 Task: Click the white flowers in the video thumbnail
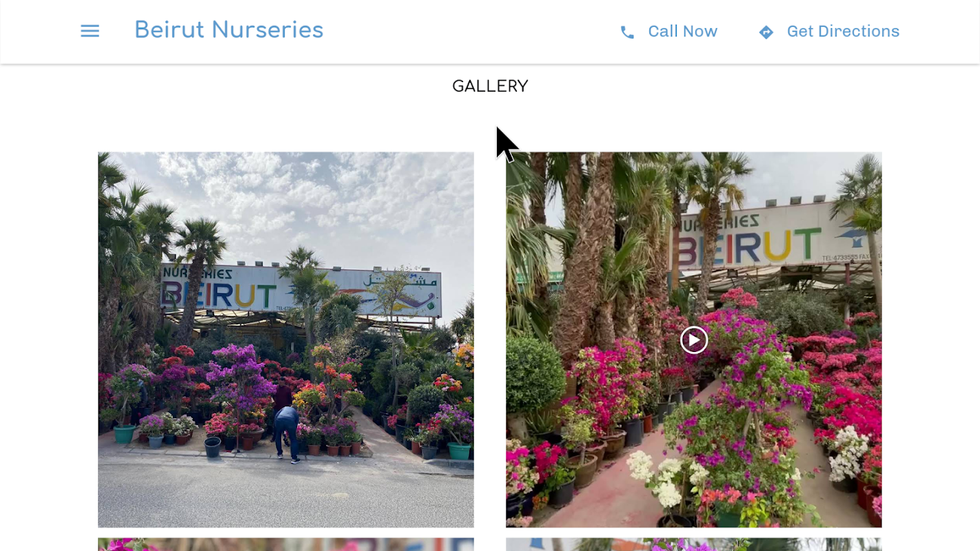pos(665,482)
